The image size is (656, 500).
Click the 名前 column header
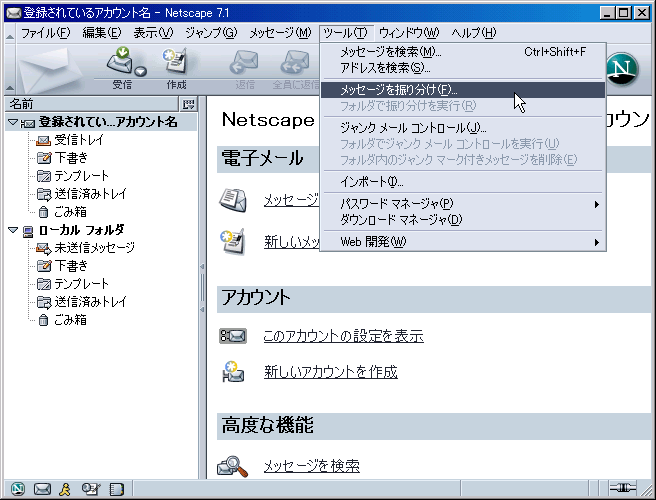pyautogui.click(x=91, y=104)
